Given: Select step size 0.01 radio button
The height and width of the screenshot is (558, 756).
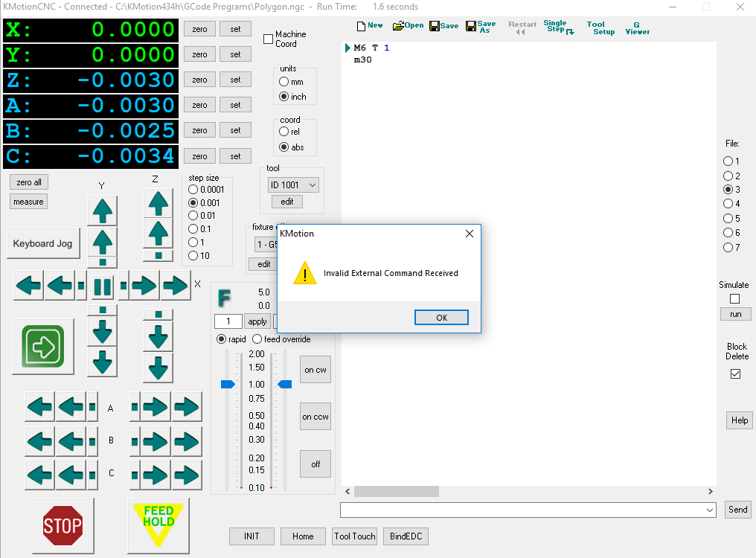Looking at the screenshot, I should point(193,216).
